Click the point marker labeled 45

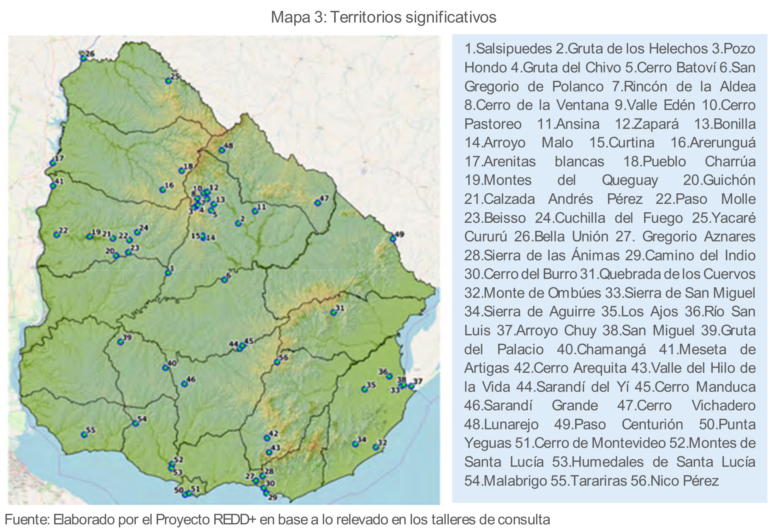coord(243,346)
